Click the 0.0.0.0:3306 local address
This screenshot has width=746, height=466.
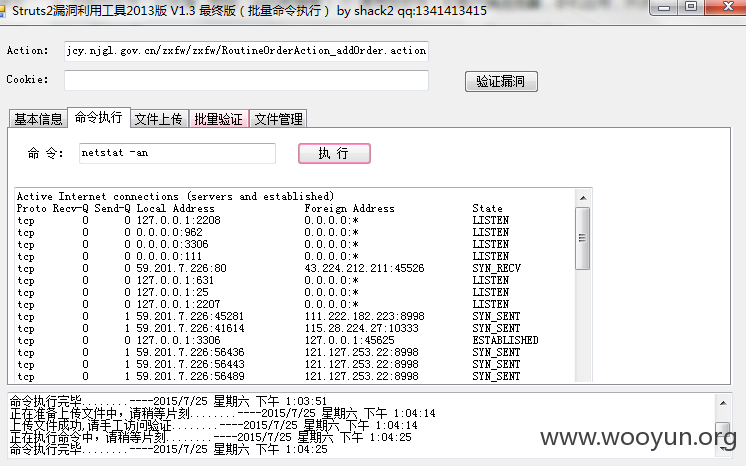coord(172,244)
